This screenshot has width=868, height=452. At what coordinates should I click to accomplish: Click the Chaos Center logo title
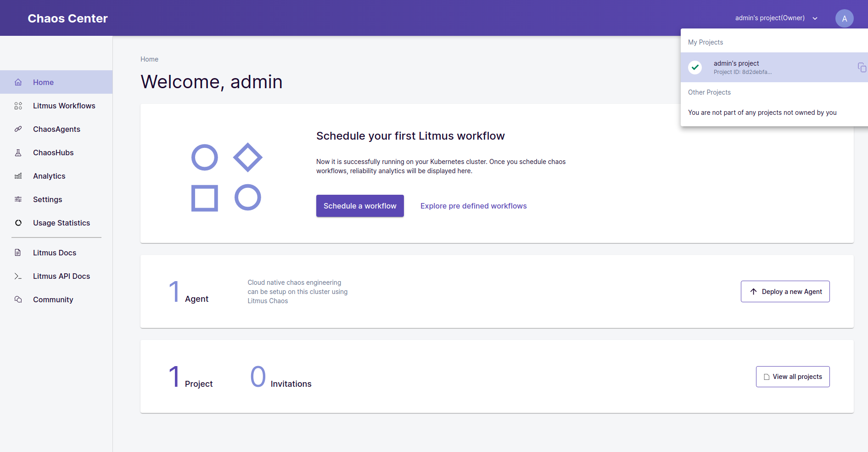(x=67, y=18)
